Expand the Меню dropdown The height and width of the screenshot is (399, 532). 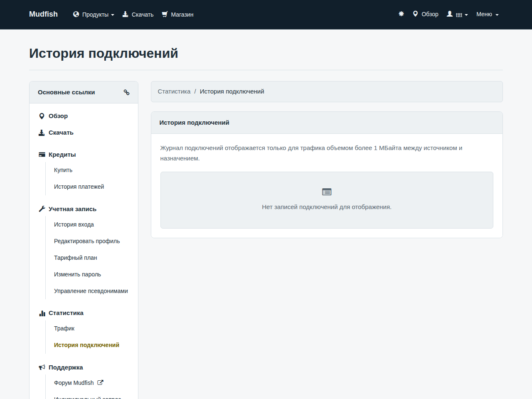coord(487,14)
